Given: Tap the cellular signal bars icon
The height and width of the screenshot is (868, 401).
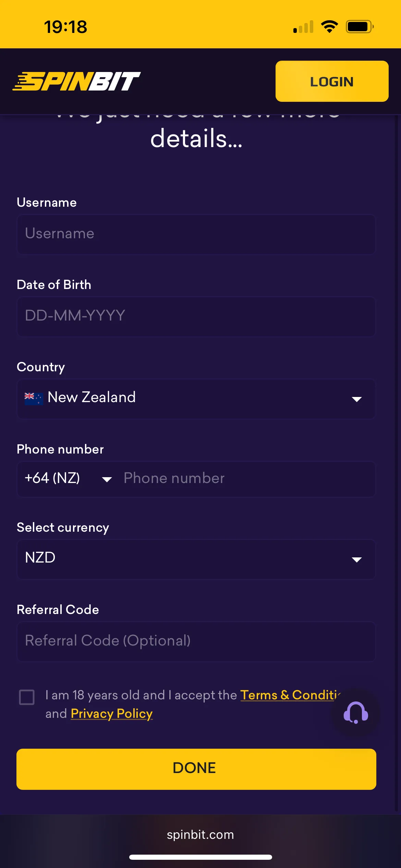Looking at the screenshot, I should point(303,27).
